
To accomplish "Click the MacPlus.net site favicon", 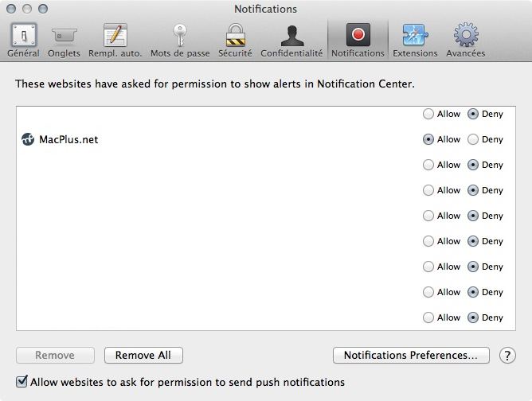I will pyautogui.click(x=28, y=139).
